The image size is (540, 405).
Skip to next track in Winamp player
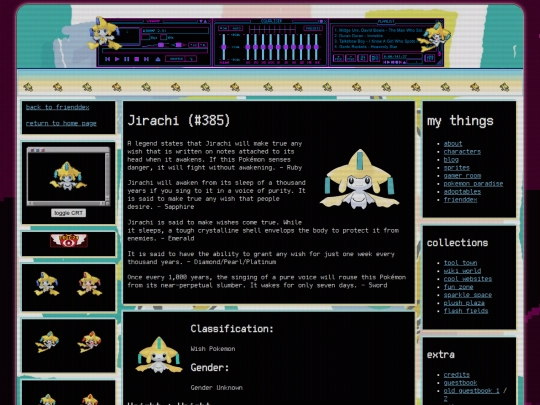pos(146,59)
